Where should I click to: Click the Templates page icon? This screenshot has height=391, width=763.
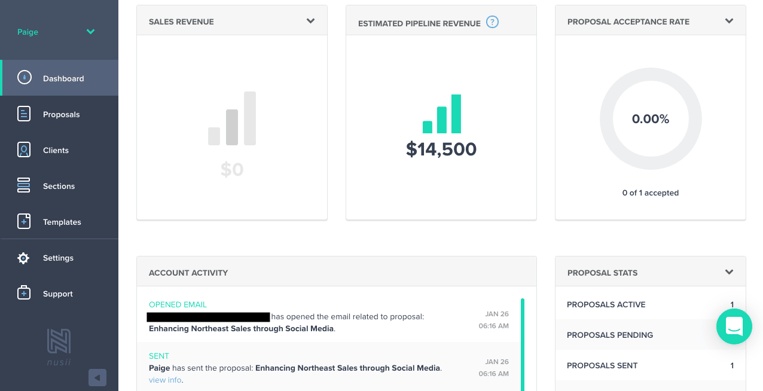tap(23, 221)
